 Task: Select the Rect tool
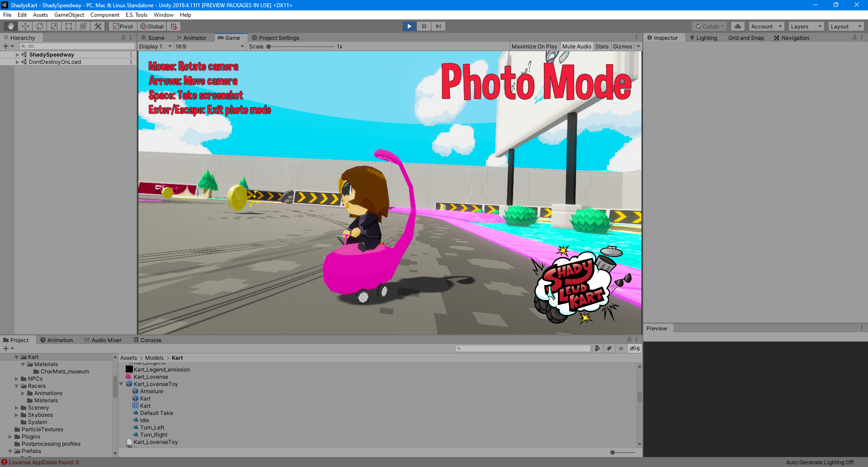(x=69, y=26)
